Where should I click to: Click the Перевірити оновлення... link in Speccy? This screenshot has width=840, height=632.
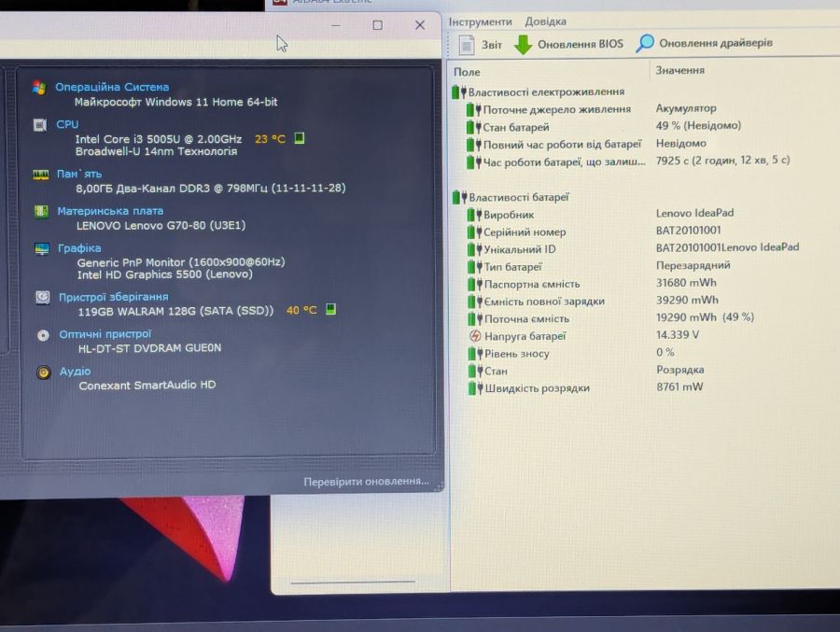click(x=367, y=482)
